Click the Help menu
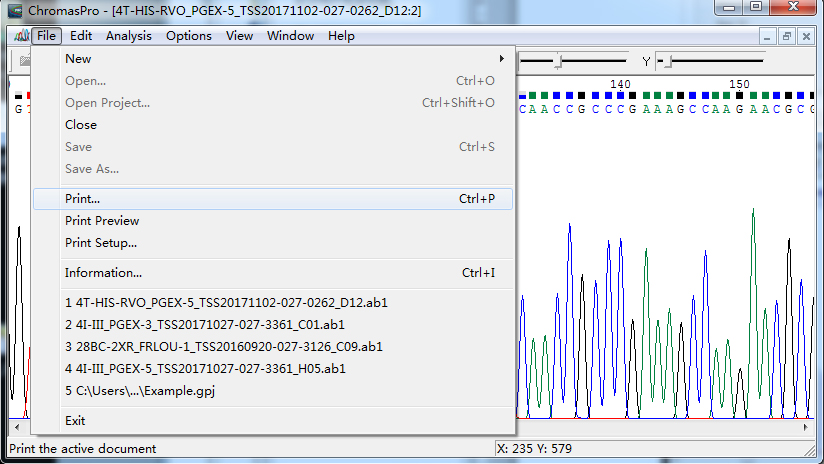Viewport: 824px width, 464px height. pos(341,36)
